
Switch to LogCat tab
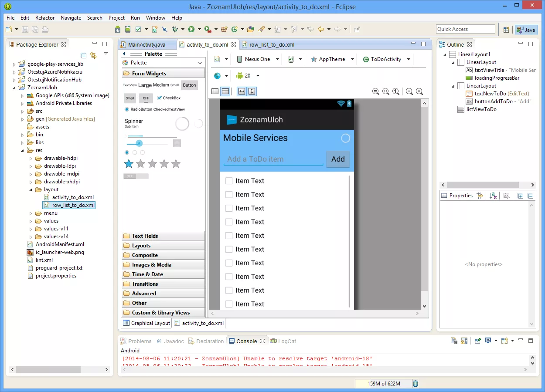pyautogui.click(x=283, y=341)
